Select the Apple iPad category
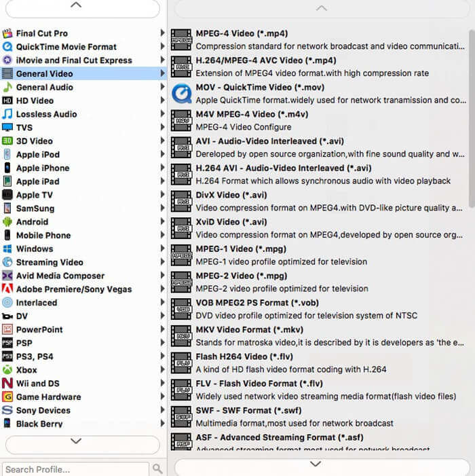This screenshot has height=476, width=475. tap(83, 181)
